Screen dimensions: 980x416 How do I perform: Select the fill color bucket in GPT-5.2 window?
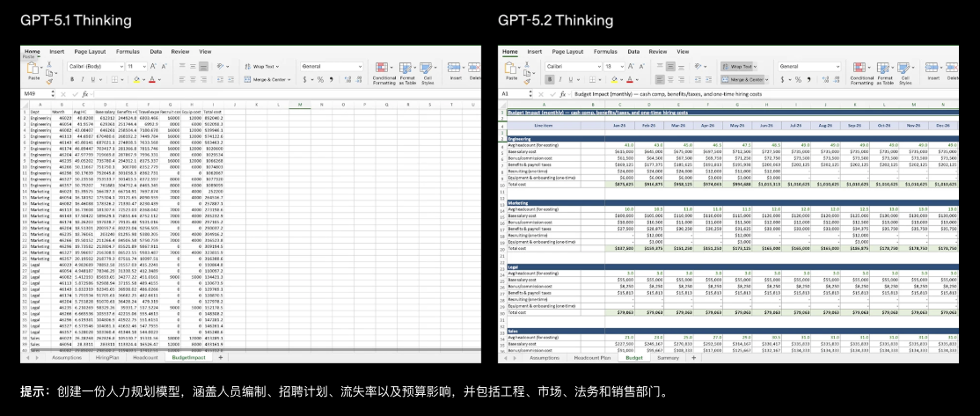614,79
